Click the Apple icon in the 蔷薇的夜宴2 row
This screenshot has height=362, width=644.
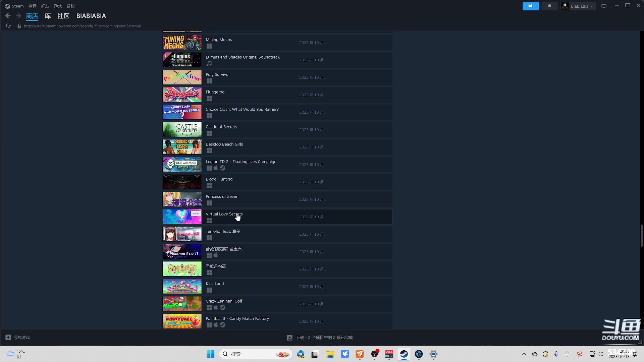click(x=216, y=255)
